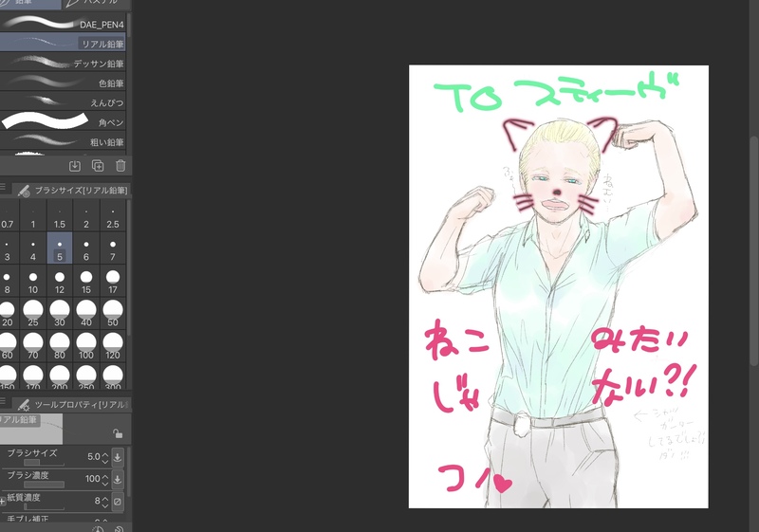Set brush size preset to 30
The height and width of the screenshot is (532, 759).
coord(60,313)
